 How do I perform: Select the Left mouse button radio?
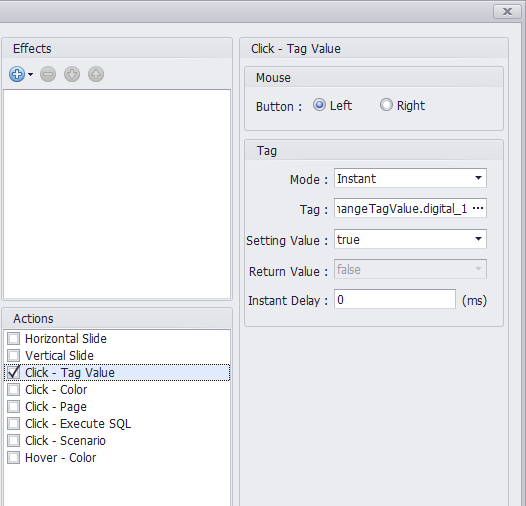click(319, 105)
